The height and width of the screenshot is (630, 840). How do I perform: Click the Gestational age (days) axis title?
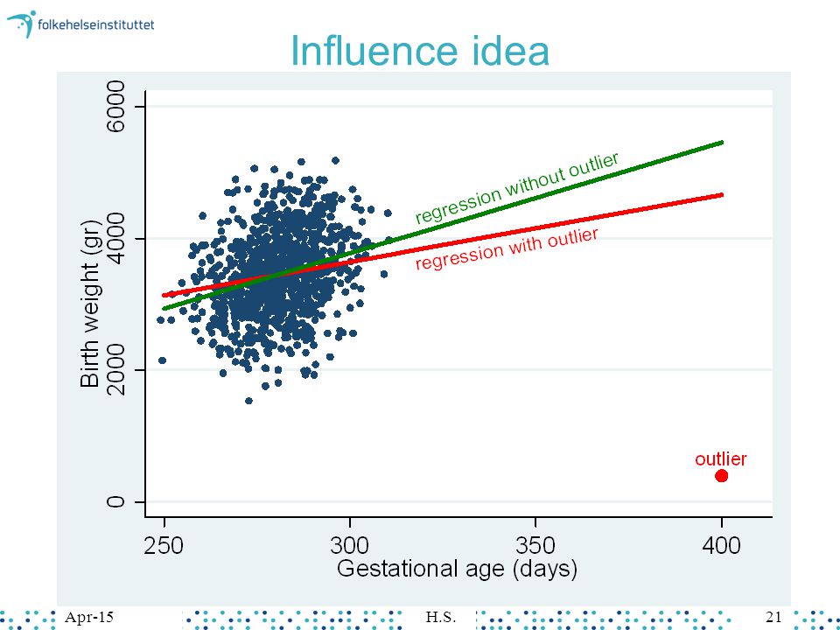[x=457, y=569]
